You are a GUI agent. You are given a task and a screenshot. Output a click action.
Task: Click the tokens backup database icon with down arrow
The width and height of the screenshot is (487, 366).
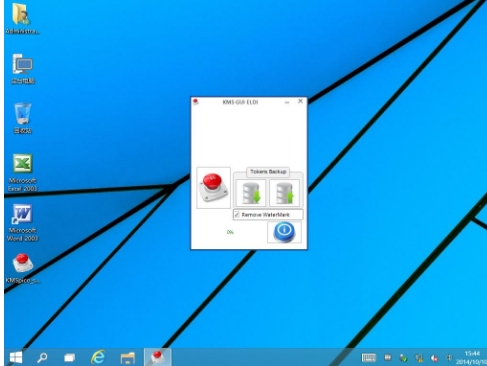251,193
